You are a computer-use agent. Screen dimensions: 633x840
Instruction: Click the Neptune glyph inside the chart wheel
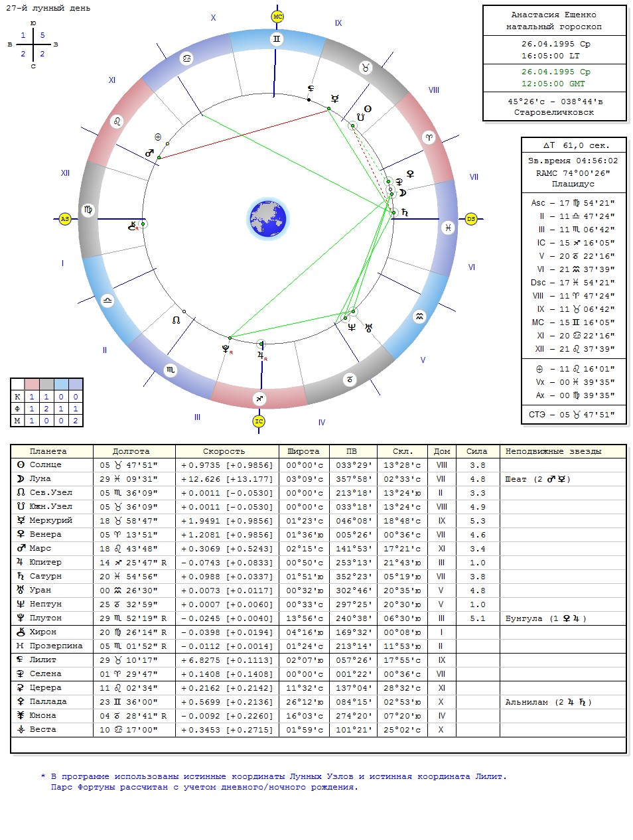[x=352, y=326]
